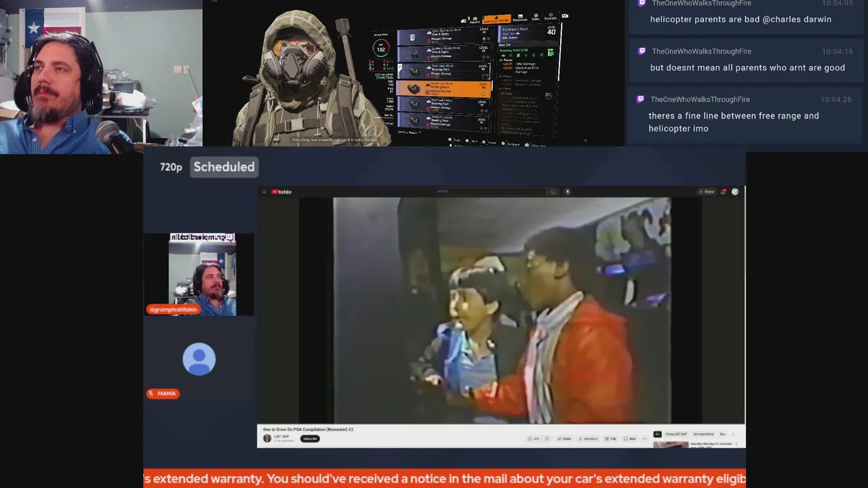Click the YouTube video player frame
The height and width of the screenshot is (488, 868).
click(502, 310)
